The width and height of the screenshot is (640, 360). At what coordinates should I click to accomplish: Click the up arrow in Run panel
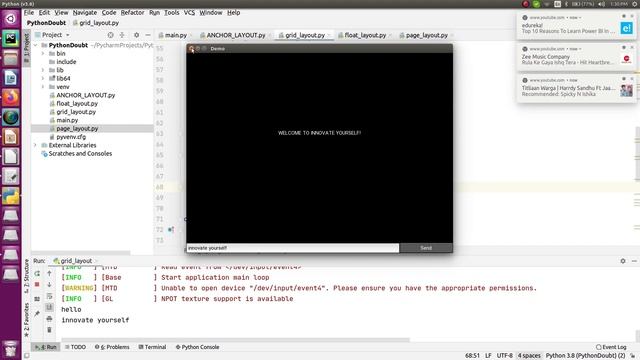click(x=49, y=273)
